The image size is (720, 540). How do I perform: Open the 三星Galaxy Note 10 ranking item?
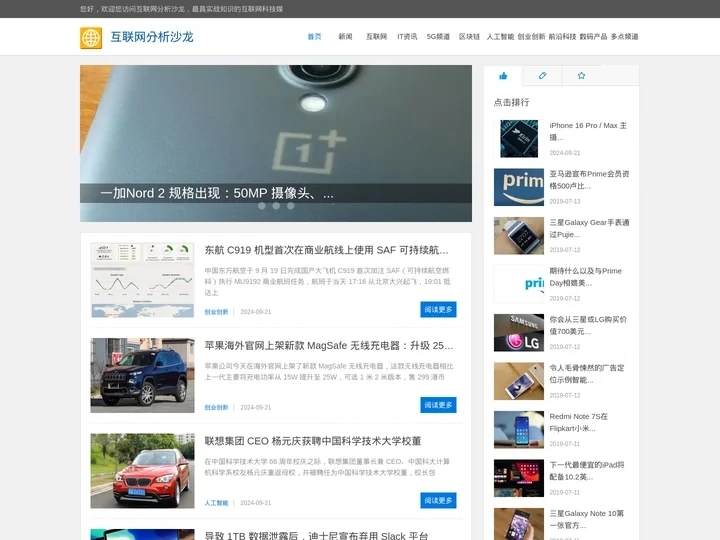coord(587,519)
